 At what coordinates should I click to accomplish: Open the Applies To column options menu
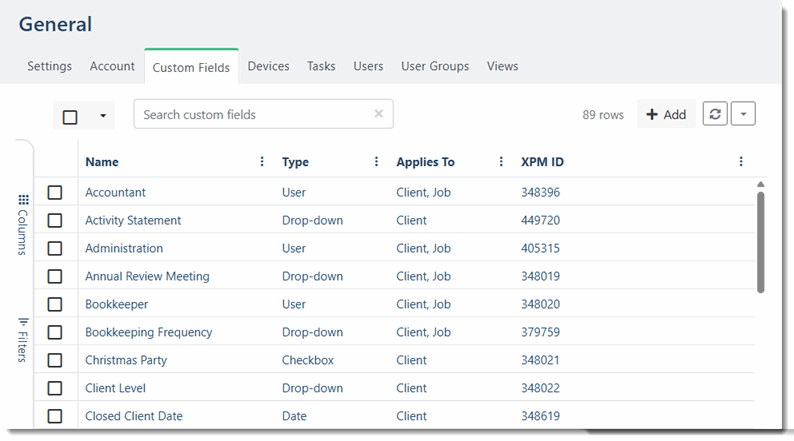[x=501, y=162]
